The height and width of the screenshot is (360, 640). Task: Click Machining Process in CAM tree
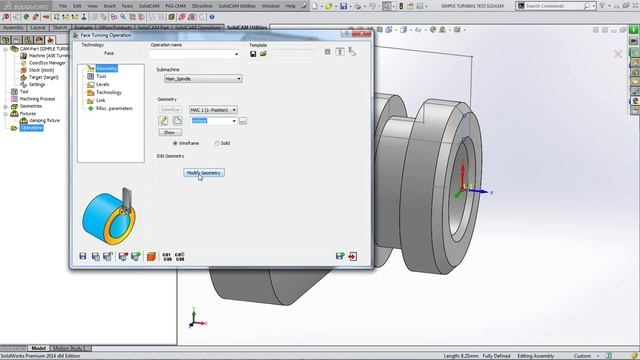(x=37, y=99)
